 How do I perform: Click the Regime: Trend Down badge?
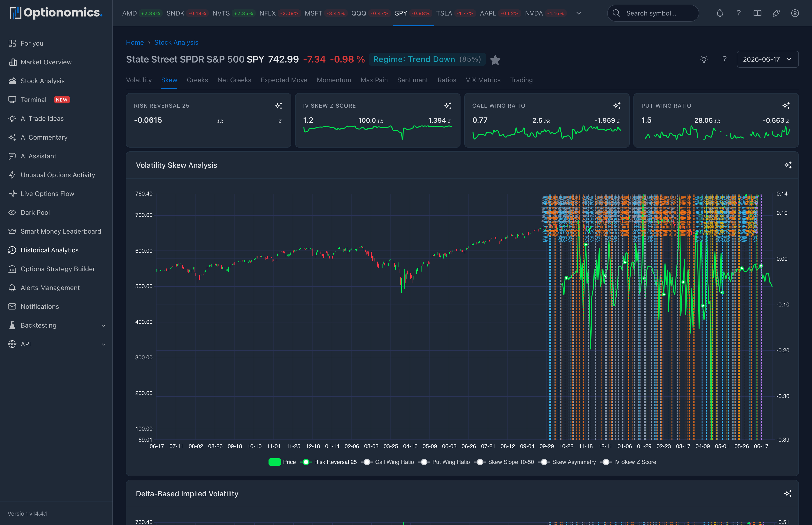[427, 59]
